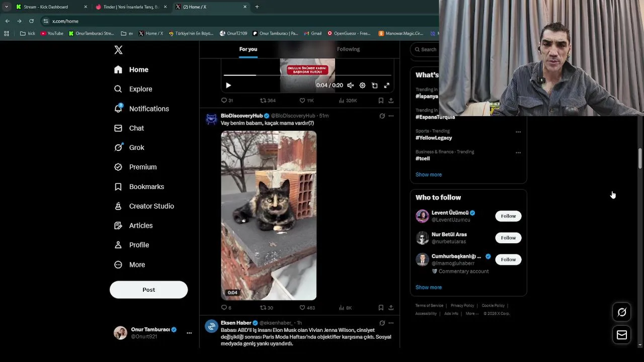The image size is (644, 362).
Task: Follow the Cumhurbaşkanlığı commentary account
Action: (508, 259)
